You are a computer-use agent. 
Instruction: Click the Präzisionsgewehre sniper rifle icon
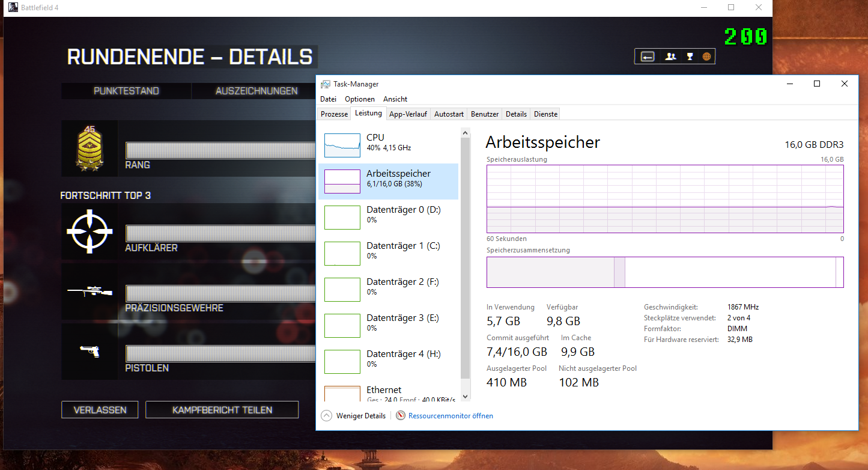[x=90, y=291]
